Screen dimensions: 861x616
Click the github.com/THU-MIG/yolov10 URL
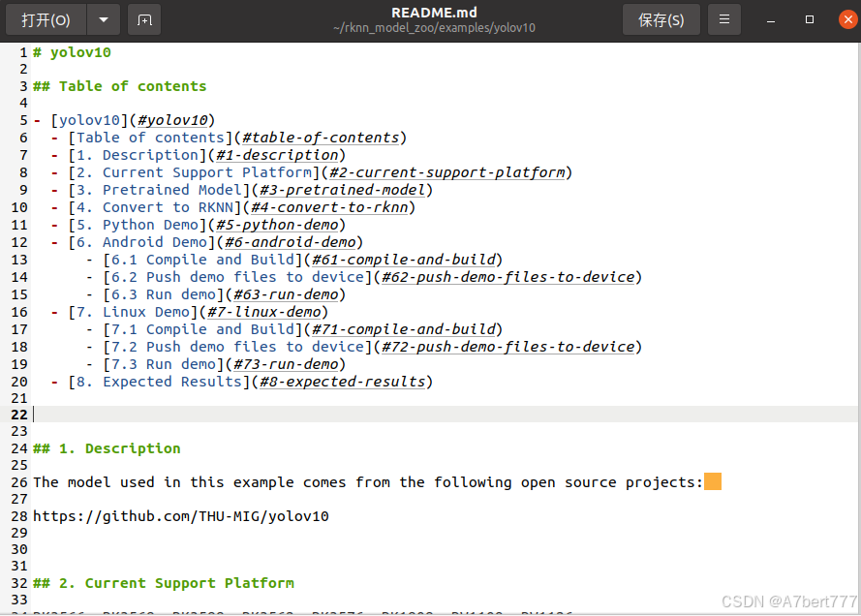tap(181, 516)
